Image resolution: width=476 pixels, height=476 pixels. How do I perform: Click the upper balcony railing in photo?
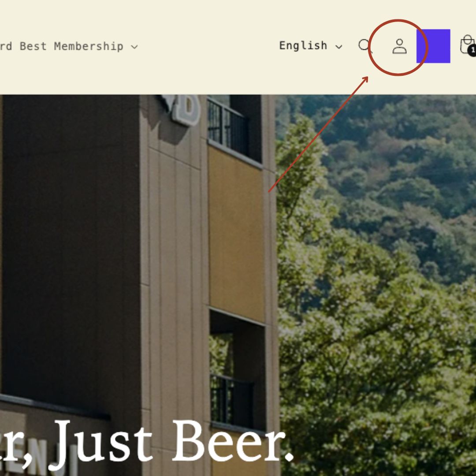click(228, 127)
